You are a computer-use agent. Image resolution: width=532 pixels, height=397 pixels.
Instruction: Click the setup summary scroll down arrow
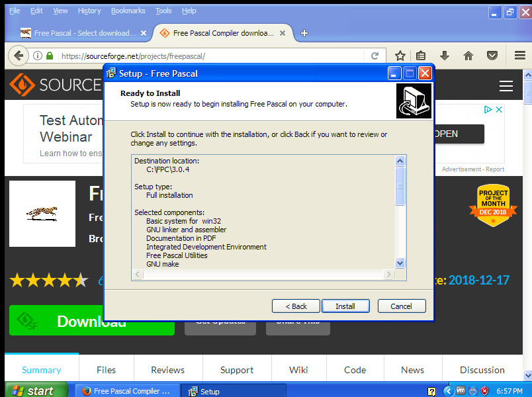(400, 263)
